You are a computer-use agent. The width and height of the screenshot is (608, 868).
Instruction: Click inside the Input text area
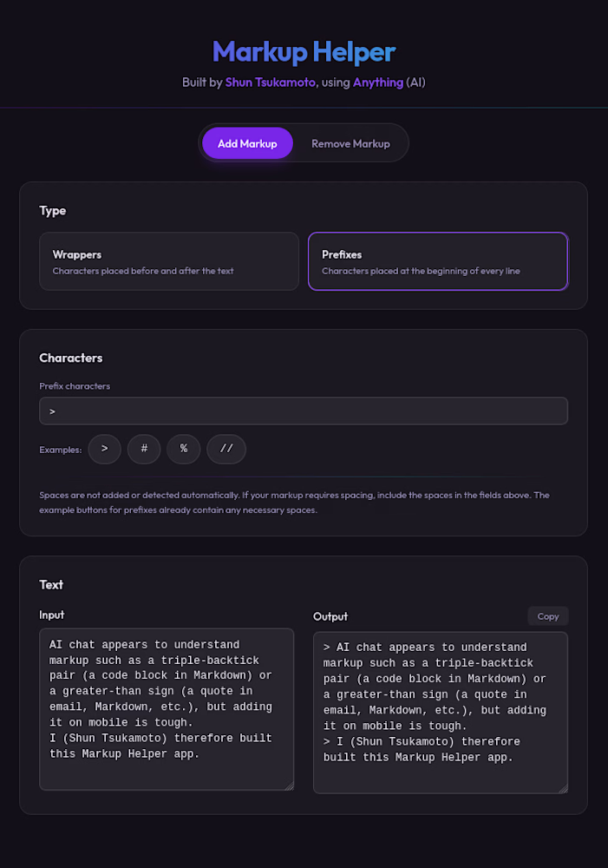coord(167,709)
